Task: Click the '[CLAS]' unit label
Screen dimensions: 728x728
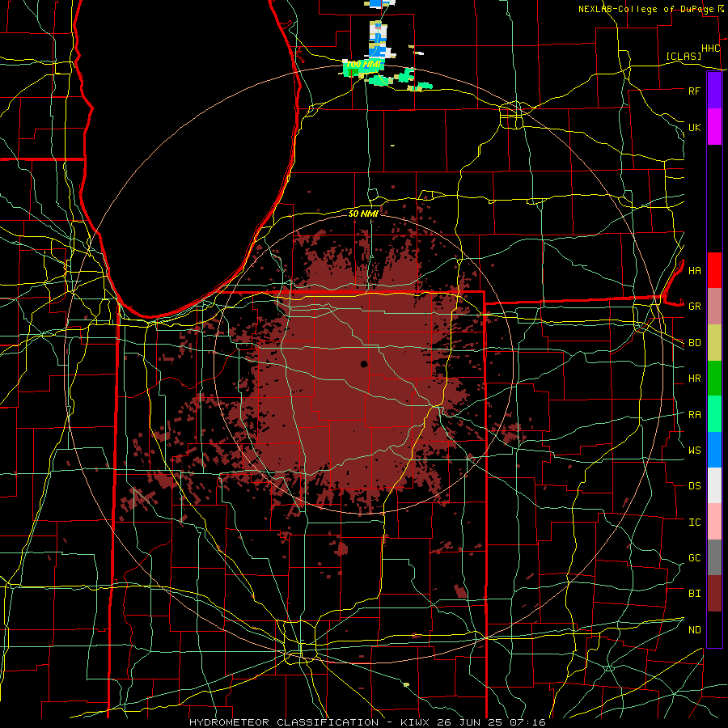Action: pyautogui.click(x=684, y=56)
